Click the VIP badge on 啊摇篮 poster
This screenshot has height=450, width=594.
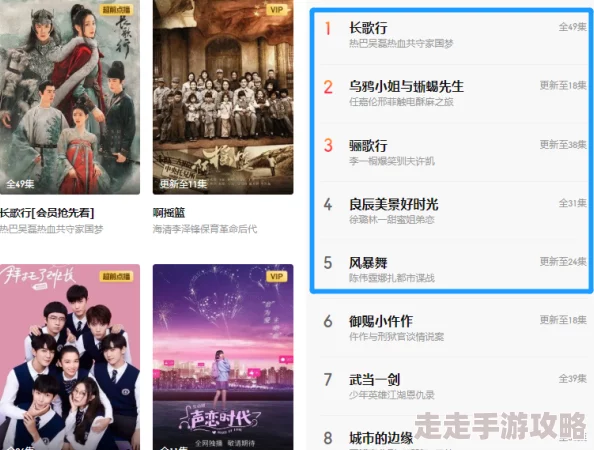point(277,9)
